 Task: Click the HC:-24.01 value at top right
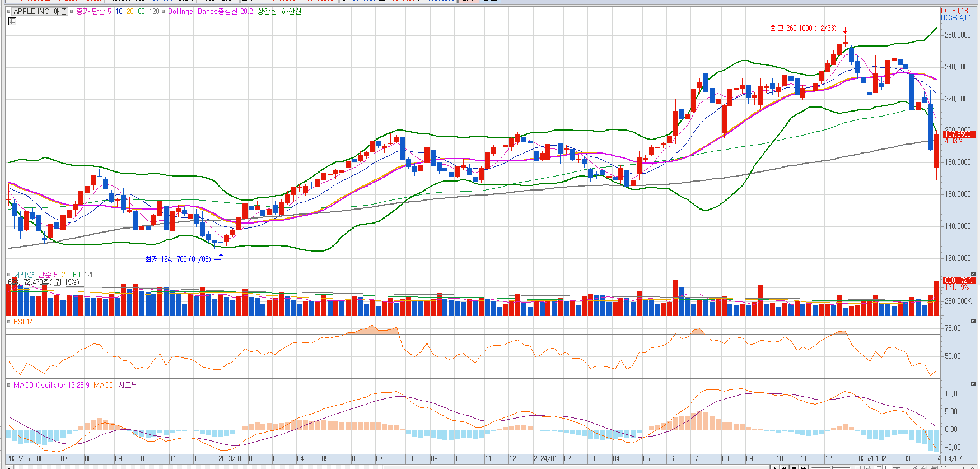(x=956, y=17)
